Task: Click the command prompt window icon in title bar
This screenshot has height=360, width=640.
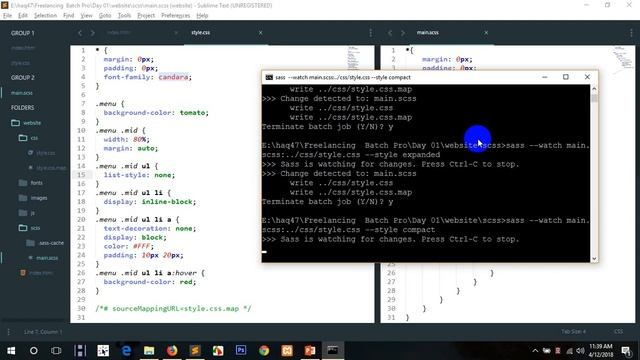Action: [269, 77]
